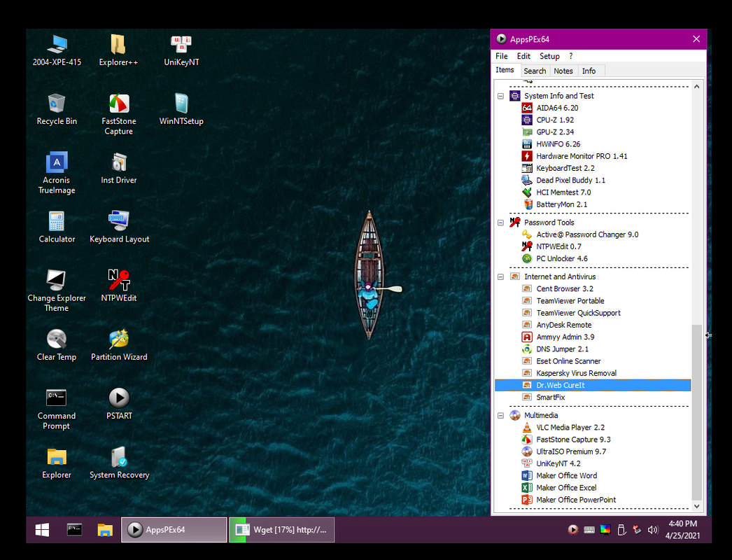Image resolution: width=732 pixels, height=560 pixels.
Task: Collapse the System Info and Test group
Action: (x=500, y=96)
